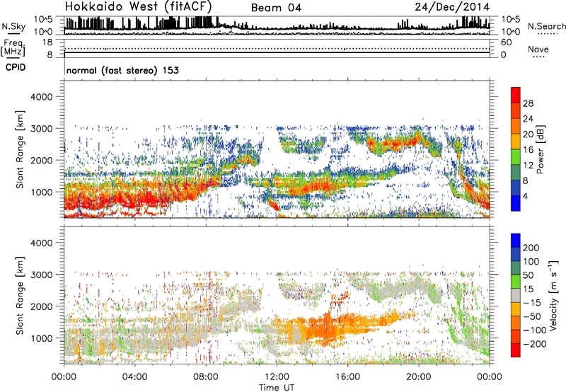Click inside the sky noise plot panel
This screenshot has width=566, height=392.
coord(277,25)
